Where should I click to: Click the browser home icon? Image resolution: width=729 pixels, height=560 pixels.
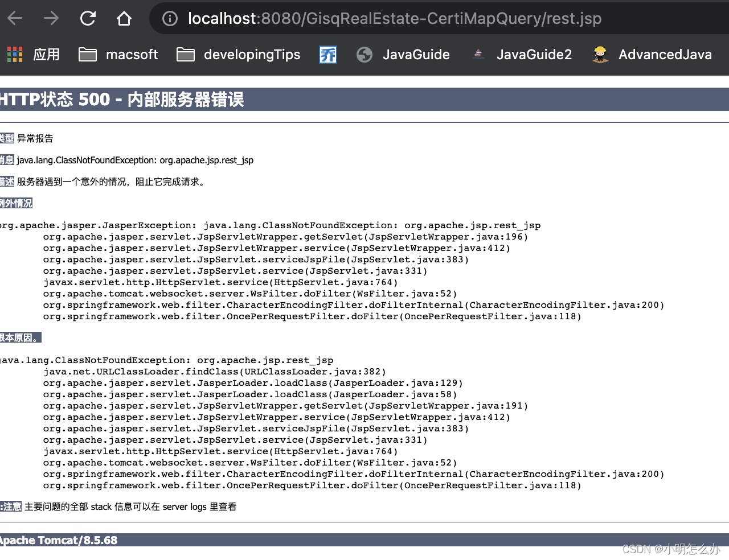tap(124, 18)
